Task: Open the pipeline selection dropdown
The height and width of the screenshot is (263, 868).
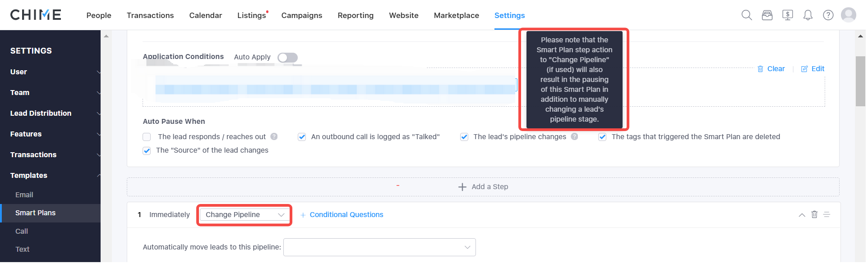Action: point(379,247)
